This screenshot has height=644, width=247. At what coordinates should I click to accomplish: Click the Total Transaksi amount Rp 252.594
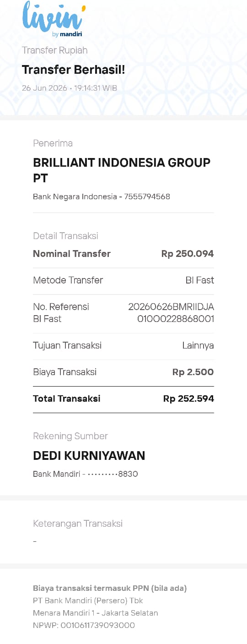[x=188, y=398]
